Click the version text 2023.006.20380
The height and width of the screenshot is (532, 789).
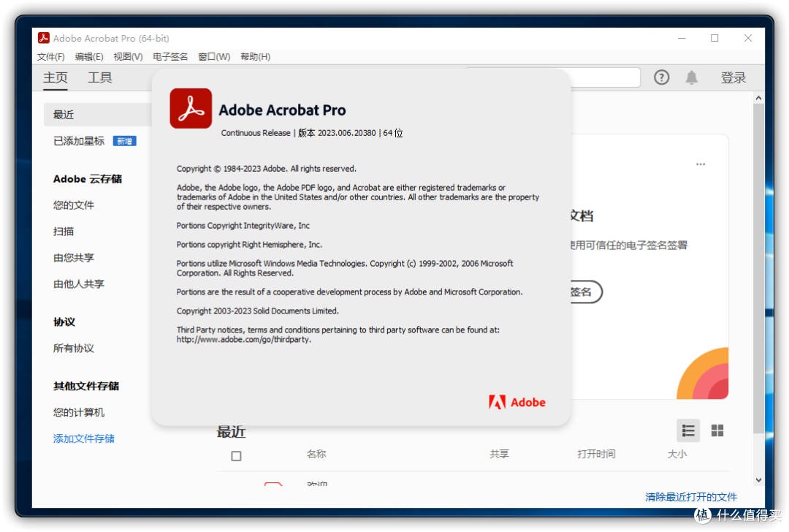[x=347, y=133]
